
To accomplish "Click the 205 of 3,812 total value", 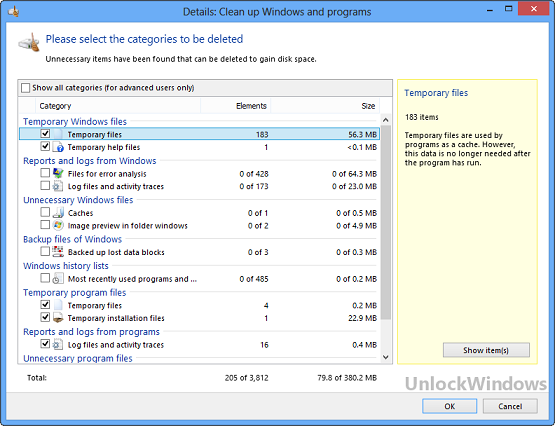I will (x=246, y=378).
